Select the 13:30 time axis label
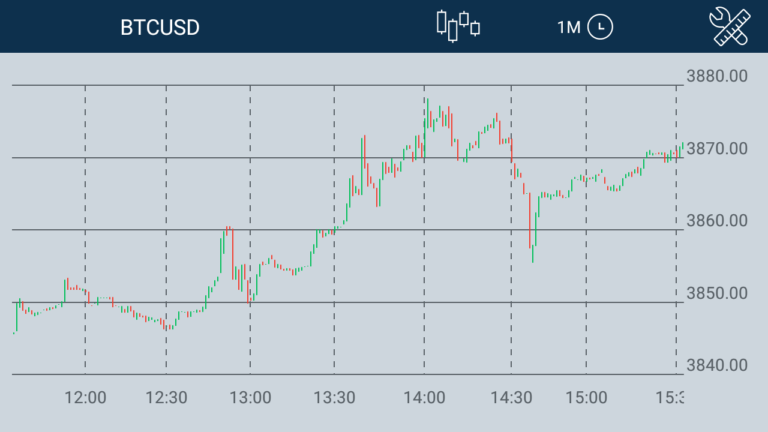 [335, 397]
